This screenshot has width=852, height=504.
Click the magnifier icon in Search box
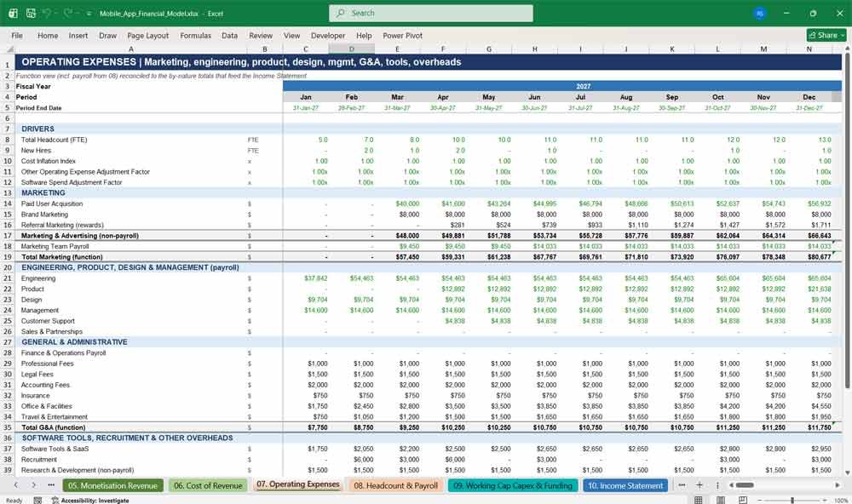[341, 13]
